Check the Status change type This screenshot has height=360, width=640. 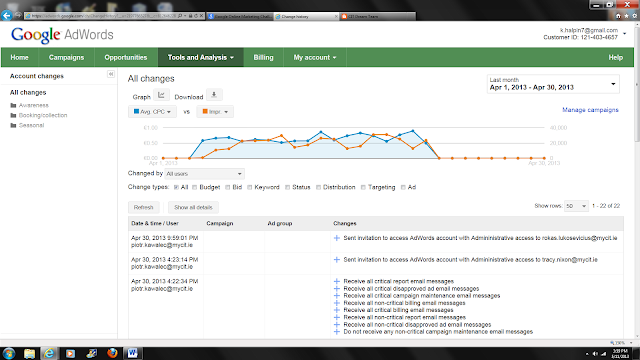click(x=287, y=187)
